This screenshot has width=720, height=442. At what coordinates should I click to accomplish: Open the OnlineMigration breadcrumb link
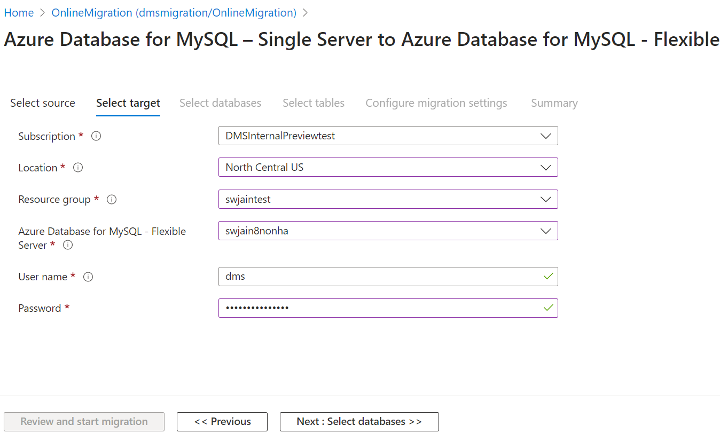click(x=174, y=13)
